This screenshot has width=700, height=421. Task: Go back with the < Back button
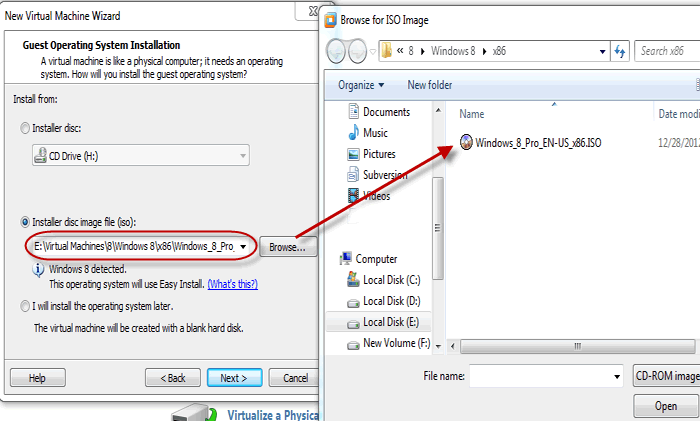click(x=173, y=378)
